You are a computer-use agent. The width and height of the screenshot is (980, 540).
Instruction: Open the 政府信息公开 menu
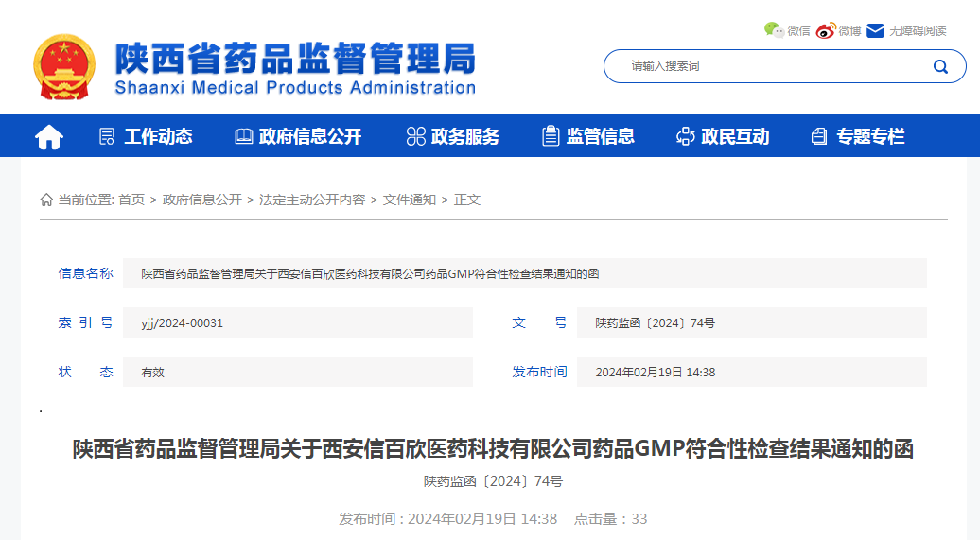(310, 136)
